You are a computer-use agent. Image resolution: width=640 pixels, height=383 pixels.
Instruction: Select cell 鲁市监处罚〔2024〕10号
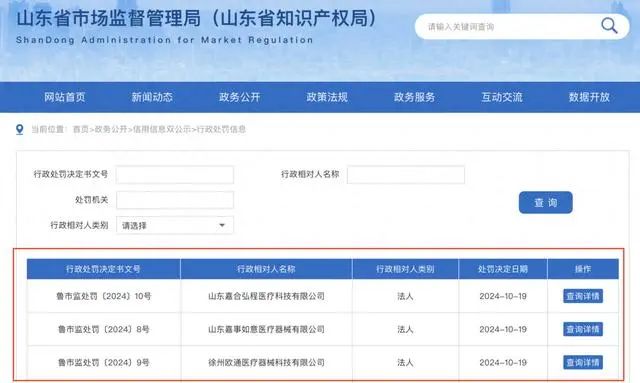(x=104, y=296)
